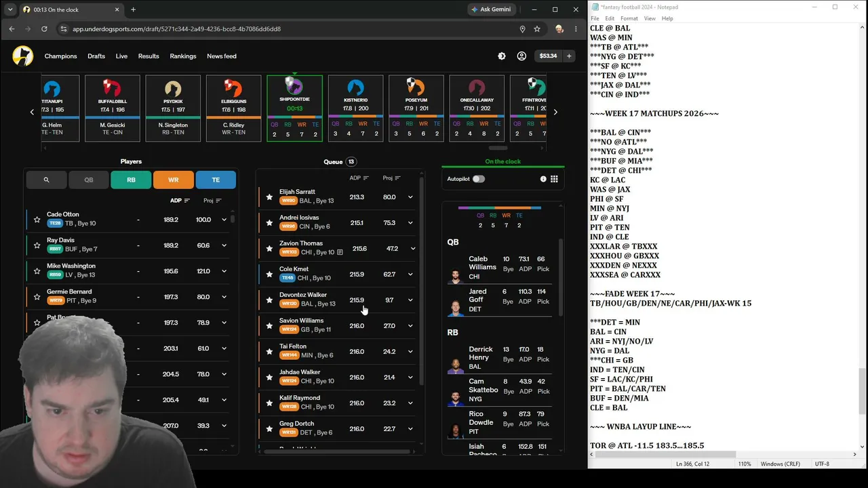Expand Ray Davis's player details
Screen dimensions: 868x488
224,245
